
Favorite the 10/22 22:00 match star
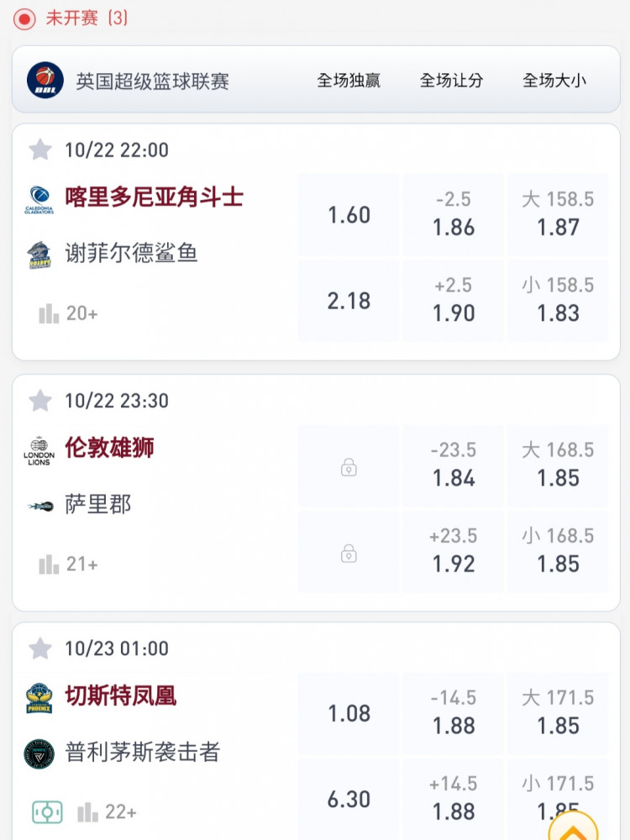click(40, 150)
